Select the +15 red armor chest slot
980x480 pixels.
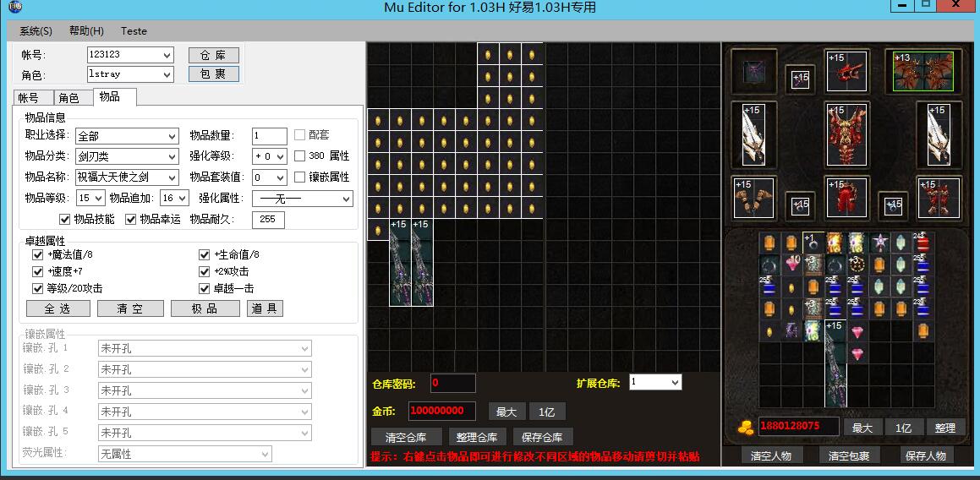pyautogui.click(x=847, y=135)
